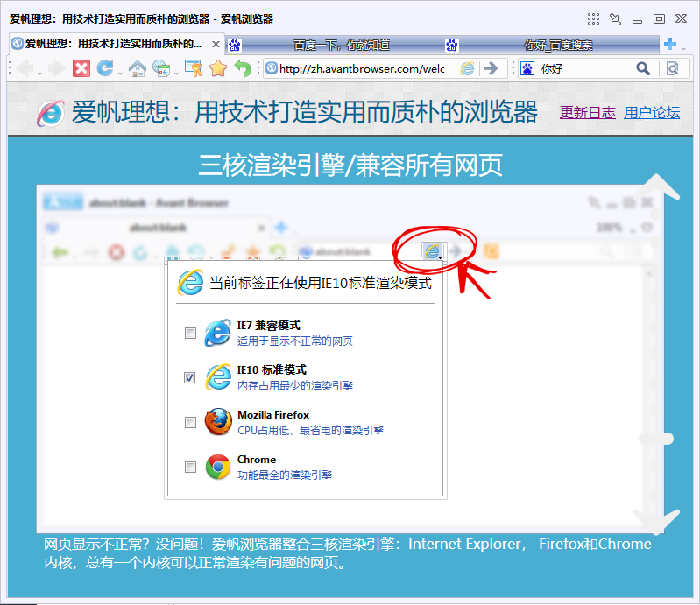Go to the Home page icon
Screen dimensions: 700x605
137,68
